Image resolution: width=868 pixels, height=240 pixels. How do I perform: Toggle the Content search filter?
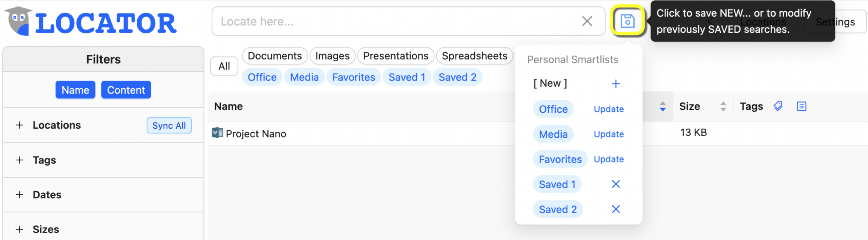click(126, 90)
